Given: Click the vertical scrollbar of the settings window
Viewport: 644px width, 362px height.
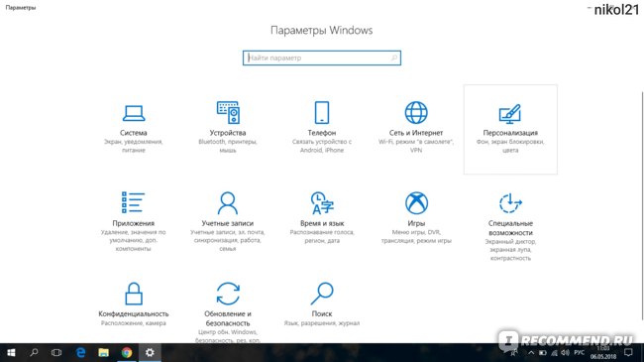Looking at the screenshot, I should 642,205.
